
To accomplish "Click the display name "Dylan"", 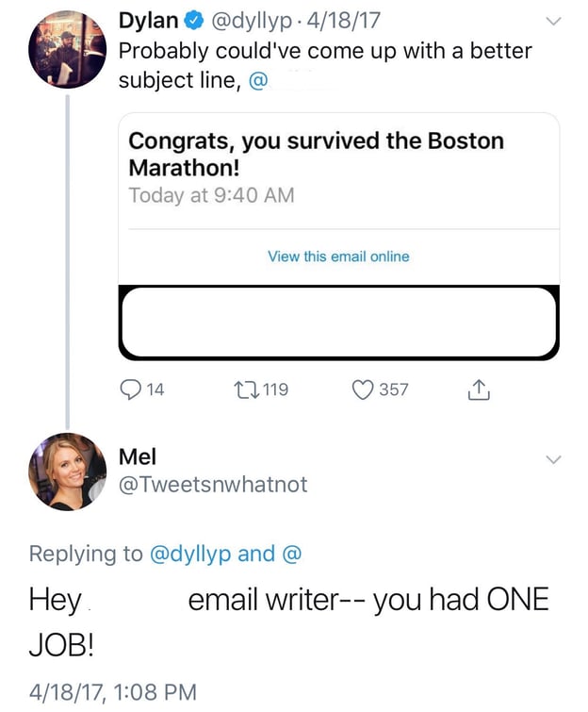I will point(149,21).
